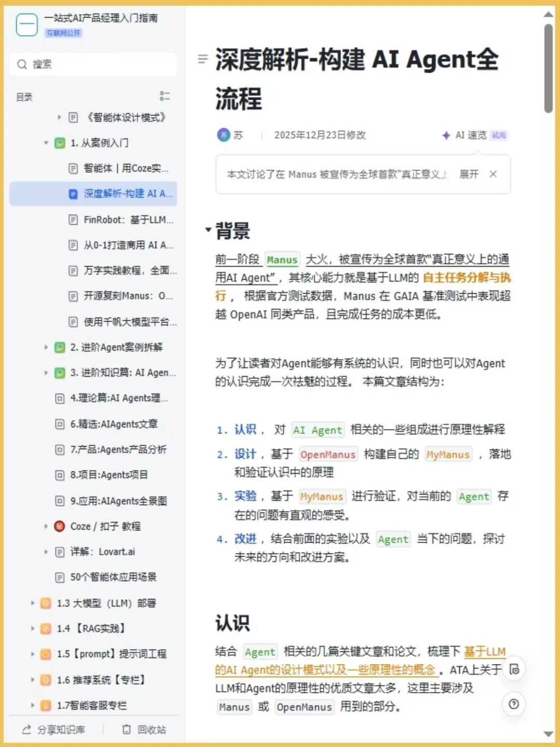The width and height of the screenshot is (560, 747).
Task: Click the Coze red round icon
Action: click(60, 526)
